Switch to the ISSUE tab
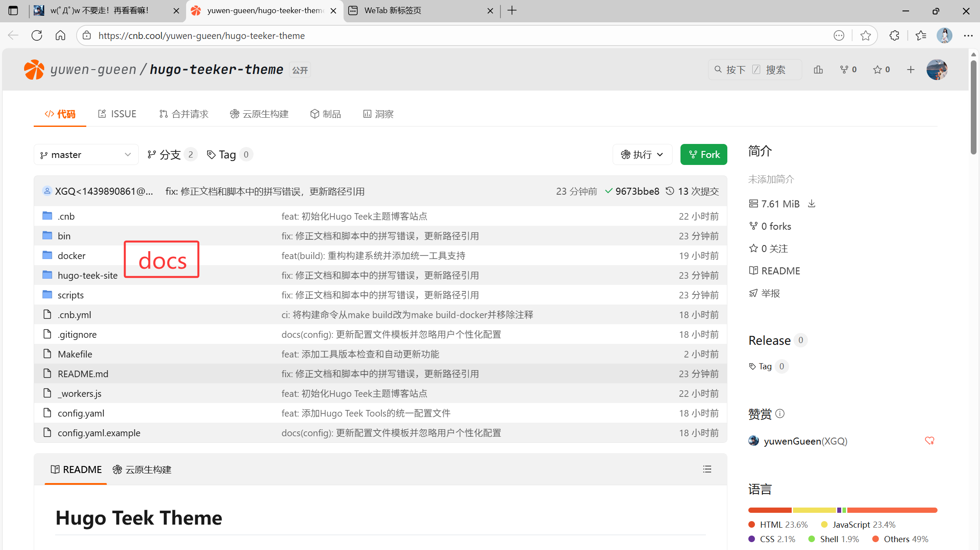 pos(117,114)
